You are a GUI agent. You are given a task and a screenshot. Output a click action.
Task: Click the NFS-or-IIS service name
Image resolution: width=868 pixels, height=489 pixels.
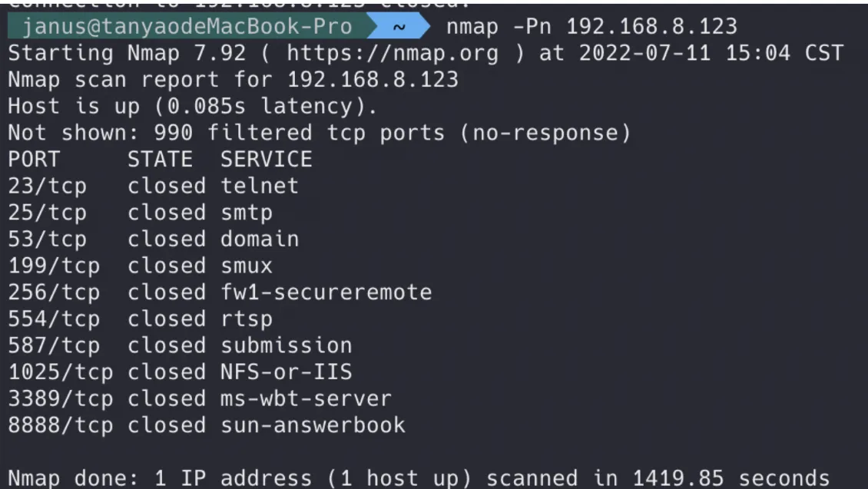[x=286, y=372]
